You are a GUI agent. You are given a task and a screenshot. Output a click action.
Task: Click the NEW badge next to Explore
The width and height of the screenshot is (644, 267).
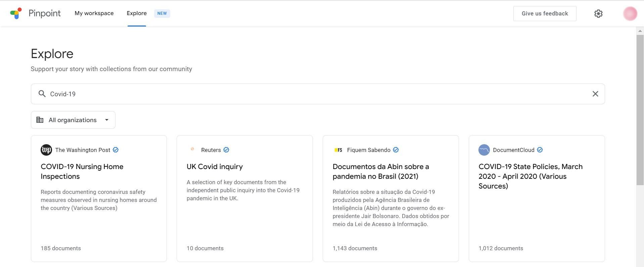tap(162, 13)
